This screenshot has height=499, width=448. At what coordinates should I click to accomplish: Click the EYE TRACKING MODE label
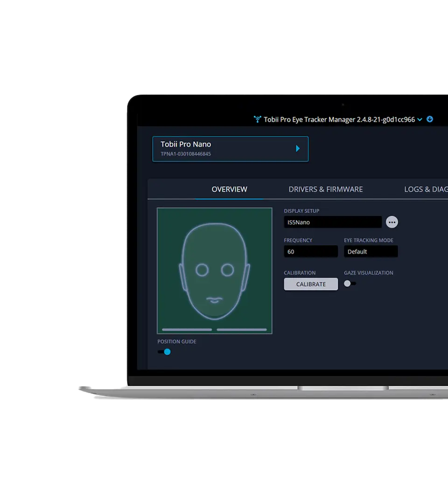[x=368, y=240]
